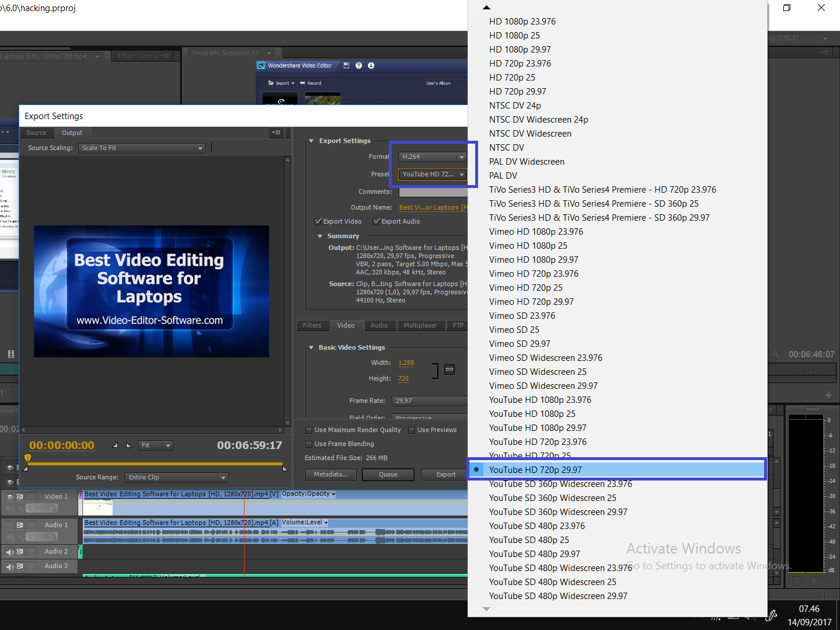840x630 pixels.
Task: Click the track lock box on Audio 2
Action: point(31,552)
